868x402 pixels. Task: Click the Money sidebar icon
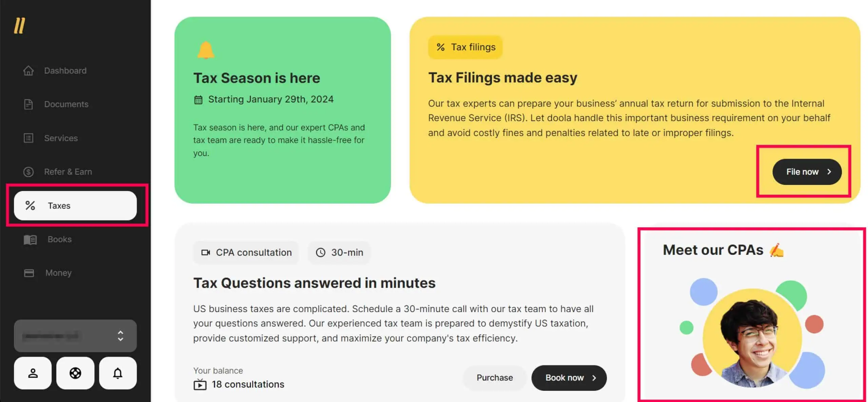(29, 273)
